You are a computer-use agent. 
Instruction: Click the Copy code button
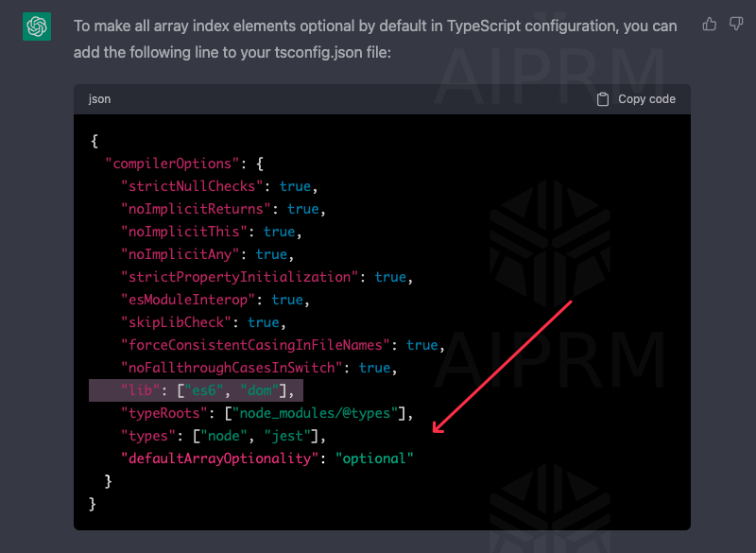click(x=636, y=99)
